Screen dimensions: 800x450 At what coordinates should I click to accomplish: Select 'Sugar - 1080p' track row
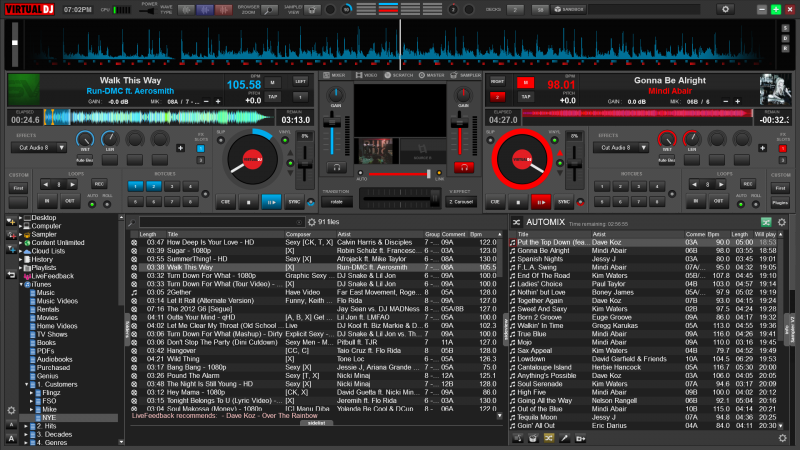point(314,251)
